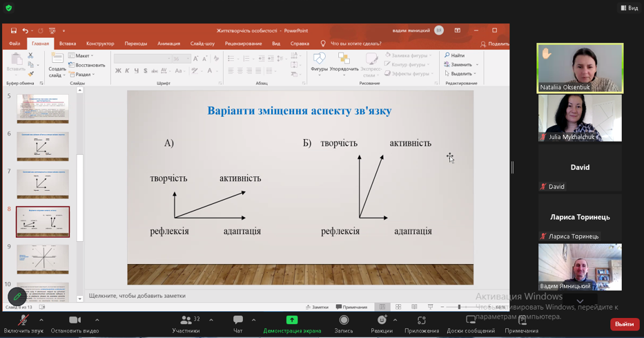
Task: Switch to Рецензирование ribbon tab
Action: [x=243, y=44]
